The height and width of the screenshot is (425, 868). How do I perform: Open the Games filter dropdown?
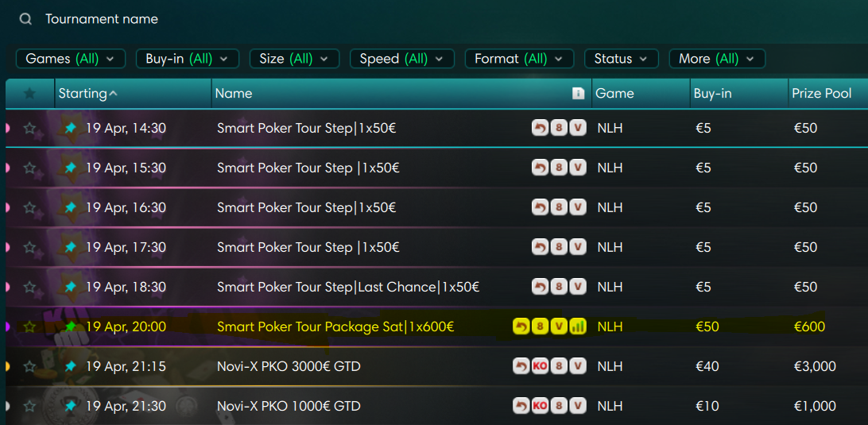(x=70, y=59)
